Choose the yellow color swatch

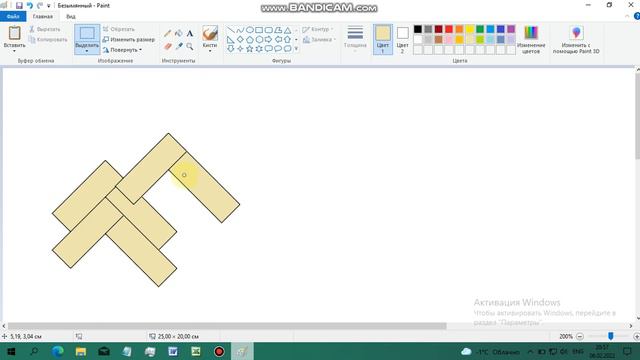point(469,29)
